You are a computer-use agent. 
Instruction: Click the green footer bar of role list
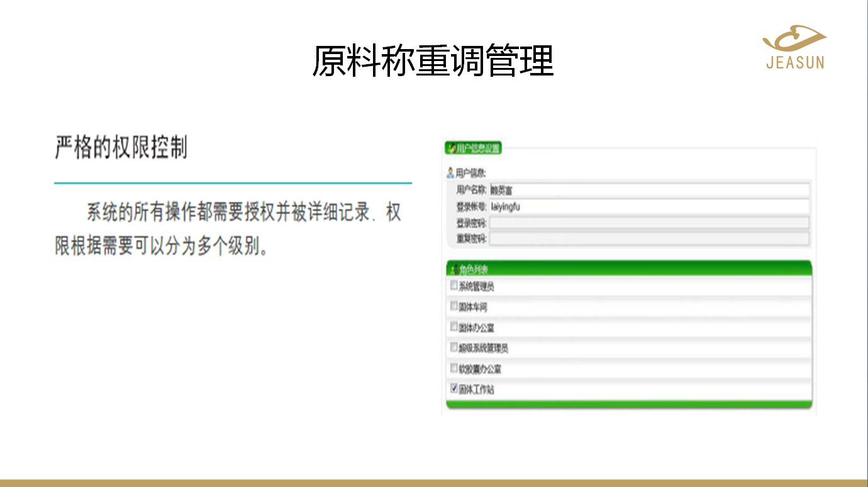[x=629, y=404]
